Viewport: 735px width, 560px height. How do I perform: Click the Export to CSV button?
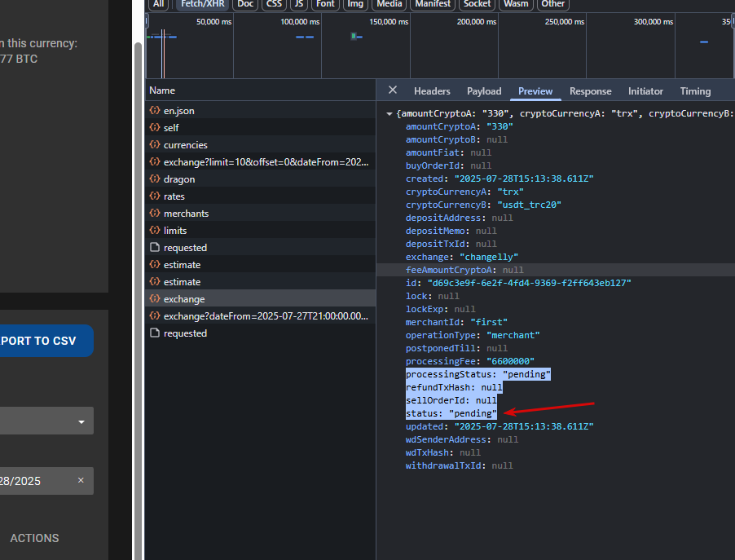click(46, 341)
